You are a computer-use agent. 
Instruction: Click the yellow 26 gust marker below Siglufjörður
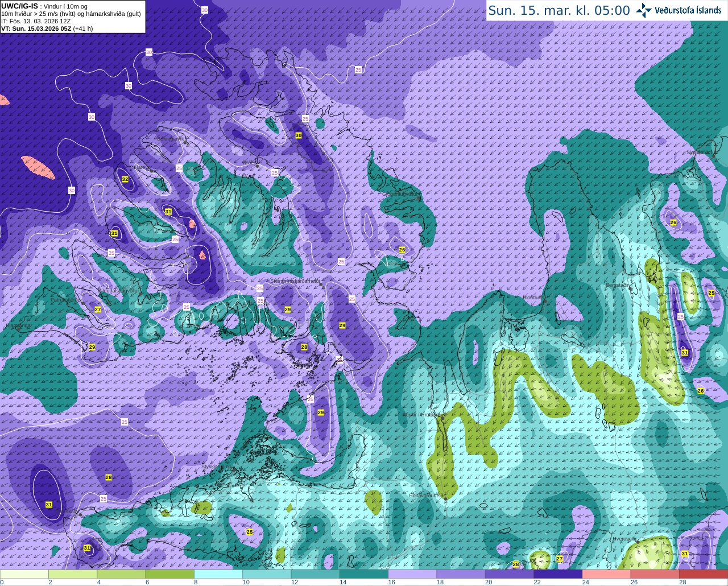point(673,222)
